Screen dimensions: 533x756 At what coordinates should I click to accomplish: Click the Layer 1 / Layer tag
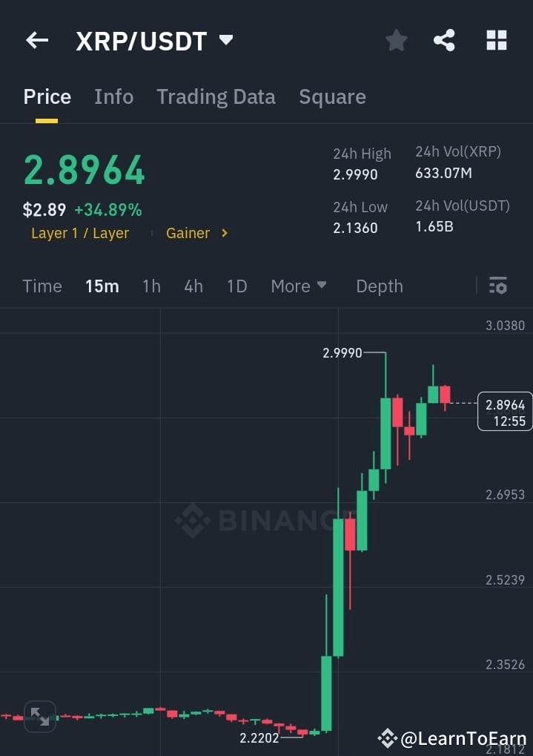(x=79, y=233)
